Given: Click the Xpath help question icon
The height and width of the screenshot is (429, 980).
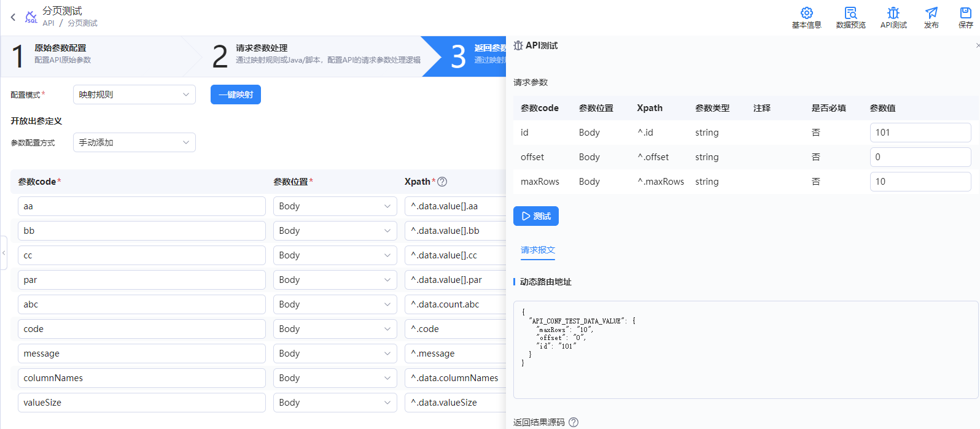Looking at the screenshot, I should coord(442,182).
